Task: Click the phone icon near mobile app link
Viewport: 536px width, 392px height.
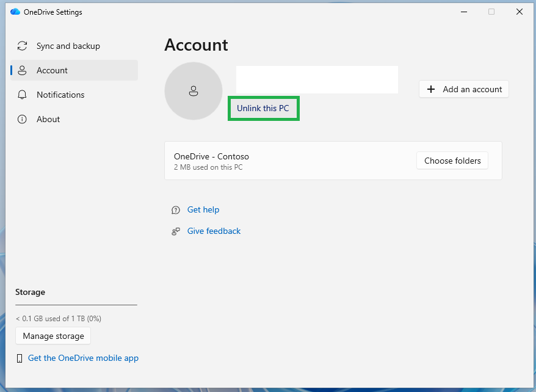Action: click(20, 358)
